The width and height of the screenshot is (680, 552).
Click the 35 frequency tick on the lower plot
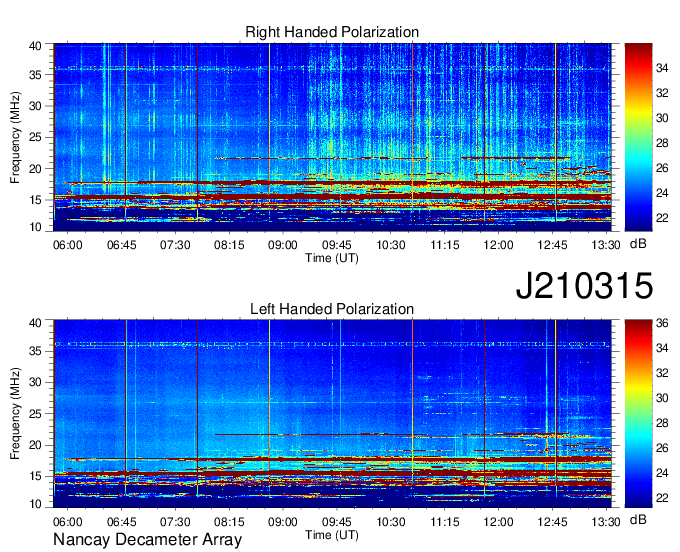point(35,351)
